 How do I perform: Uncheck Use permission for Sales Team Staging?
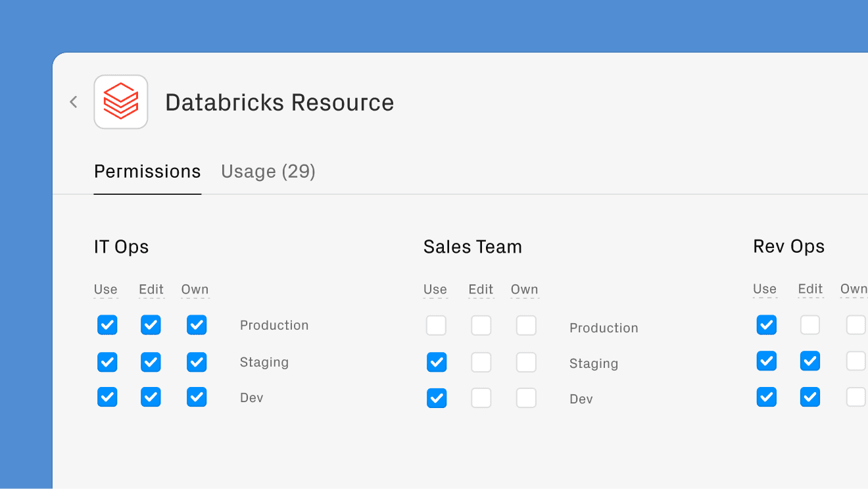(x=436, y=362)
